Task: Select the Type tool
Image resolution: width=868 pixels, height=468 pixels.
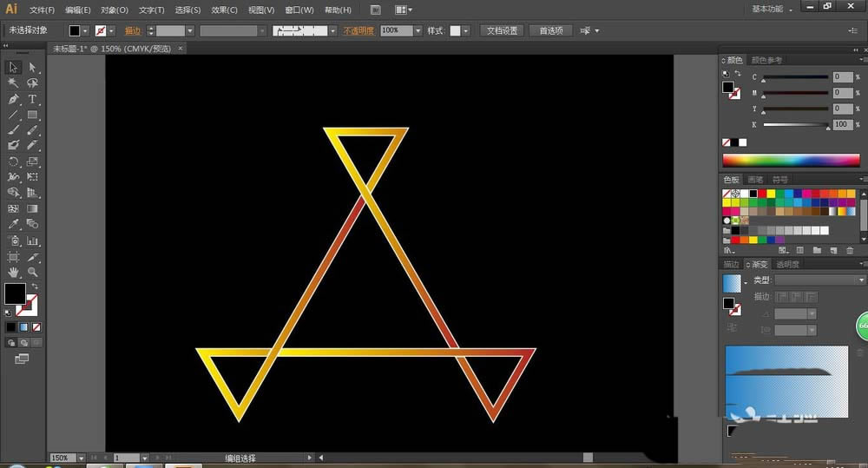Action: [32, 99]
